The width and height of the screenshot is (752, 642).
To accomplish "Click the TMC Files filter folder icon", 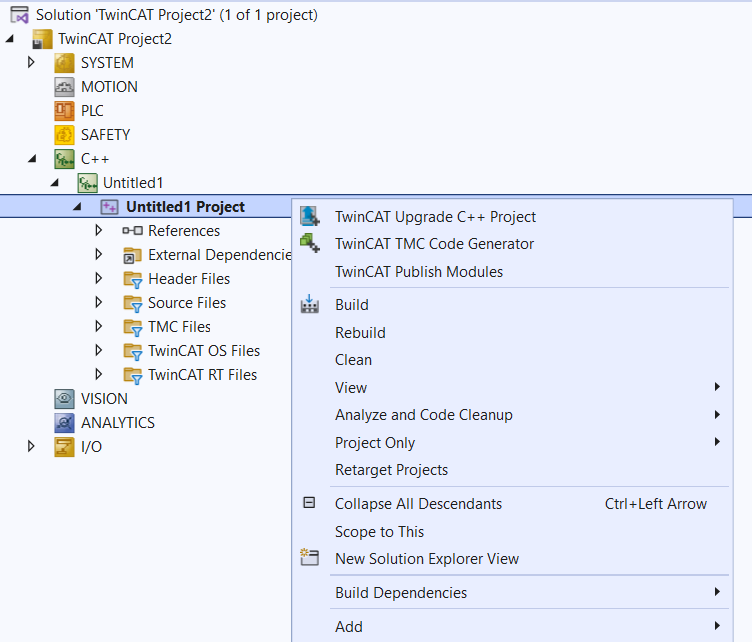I will [132, 327].
